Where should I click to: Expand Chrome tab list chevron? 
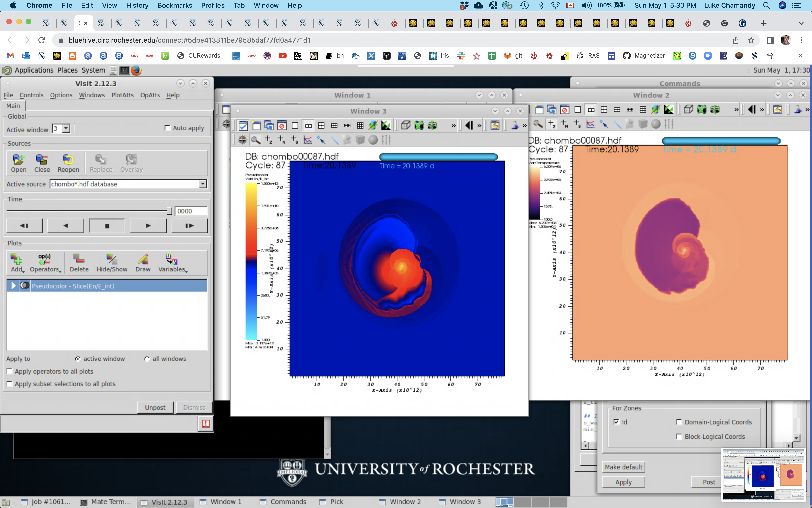[x=801, y=23]
